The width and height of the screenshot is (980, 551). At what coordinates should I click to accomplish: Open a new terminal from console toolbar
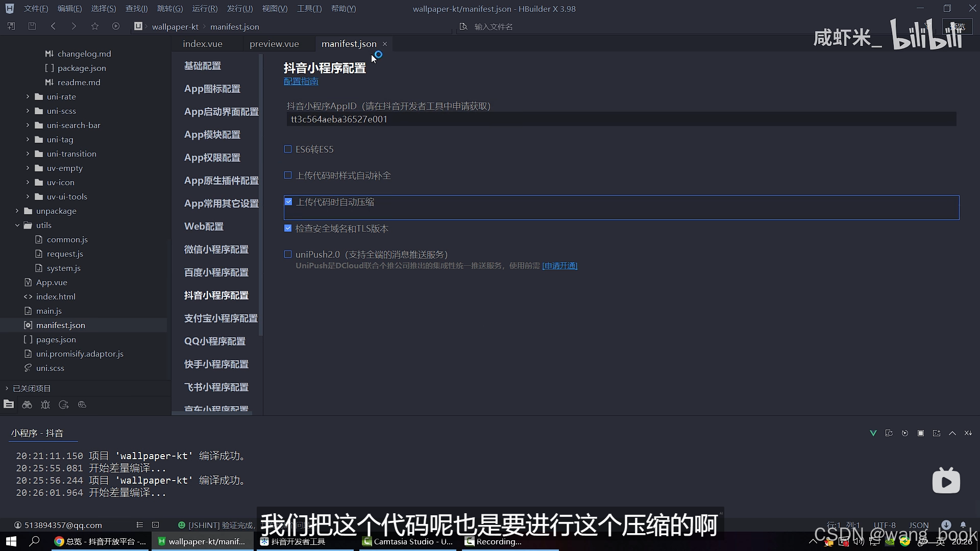[937, 433]
